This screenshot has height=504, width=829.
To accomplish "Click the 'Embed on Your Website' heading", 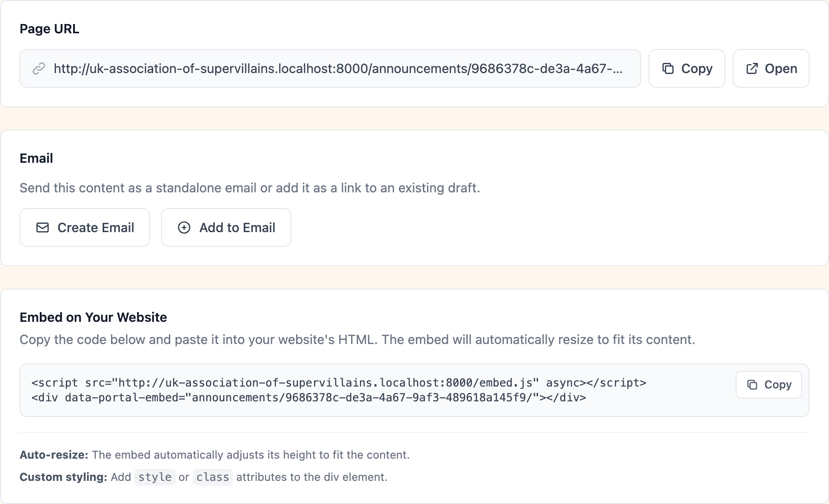I will click(93, 317).
